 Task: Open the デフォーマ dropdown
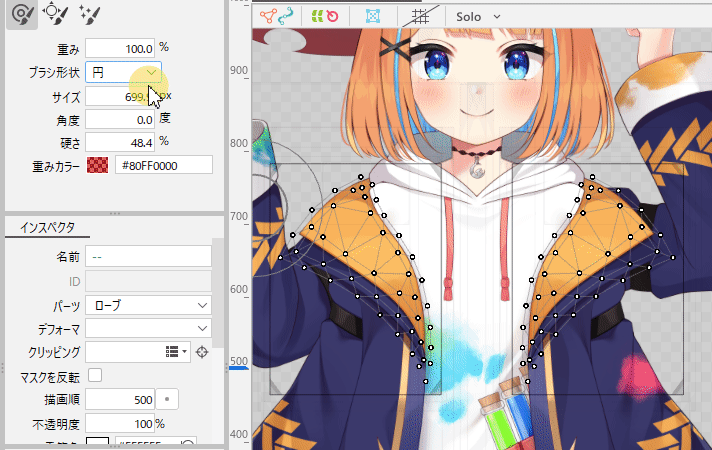148,328
